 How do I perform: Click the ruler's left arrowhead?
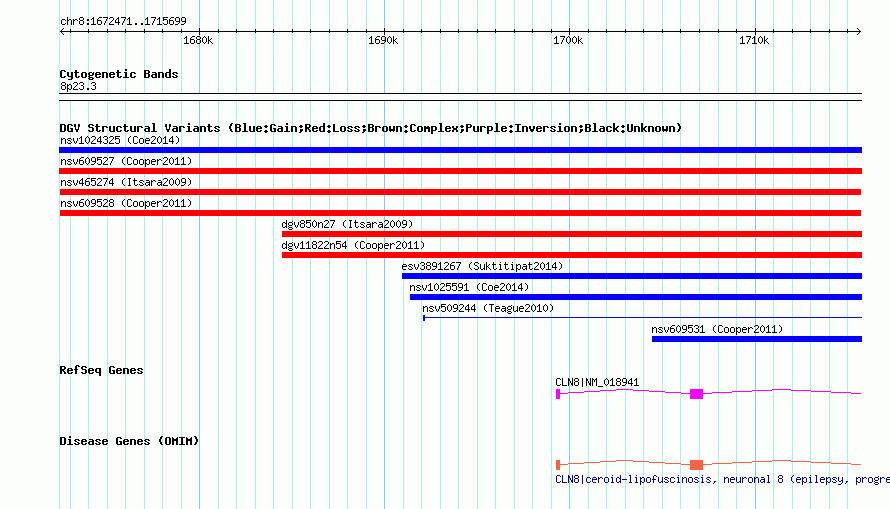pyautogui.click(x=62, y=32)
